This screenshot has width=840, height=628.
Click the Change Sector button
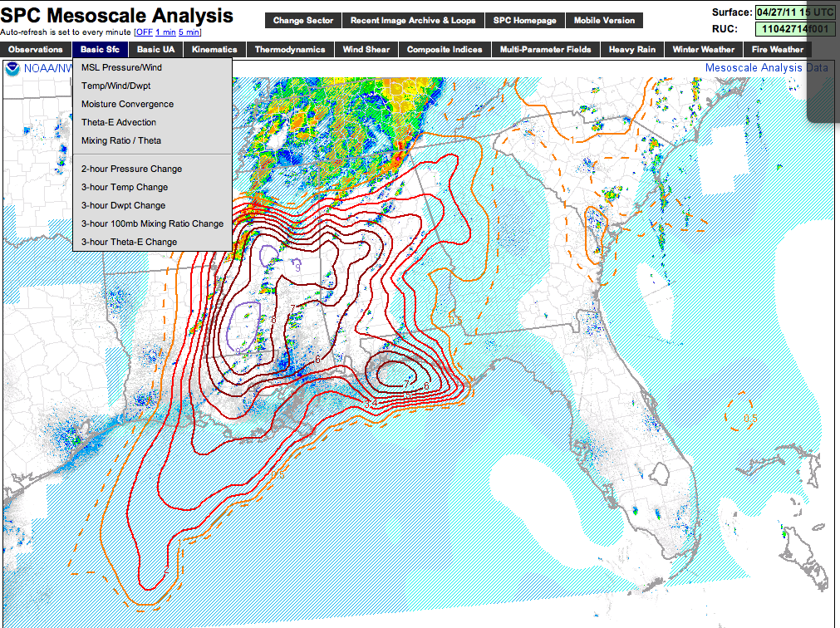tap(303, 20)
